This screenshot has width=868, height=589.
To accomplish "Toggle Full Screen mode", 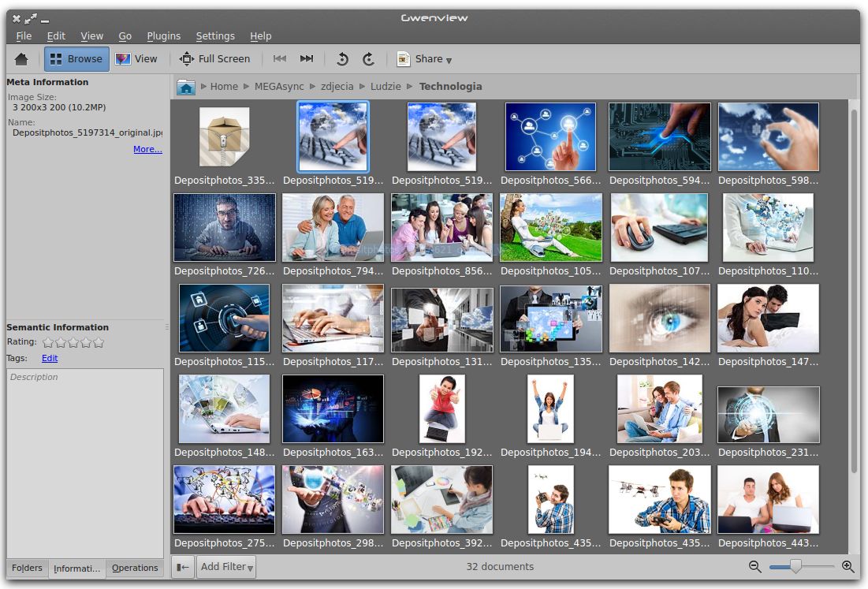I will (216, 58).
